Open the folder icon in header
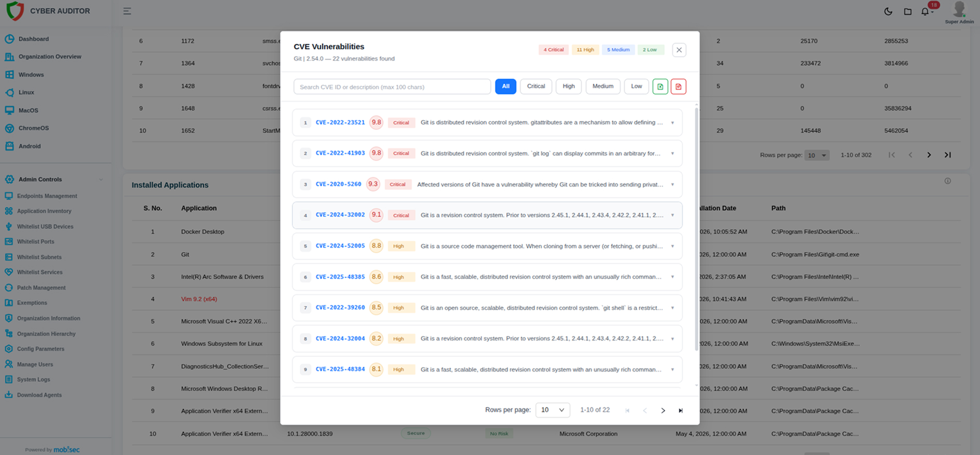The image size is (980, 455). pyautogui.click(x=907, y=11)
